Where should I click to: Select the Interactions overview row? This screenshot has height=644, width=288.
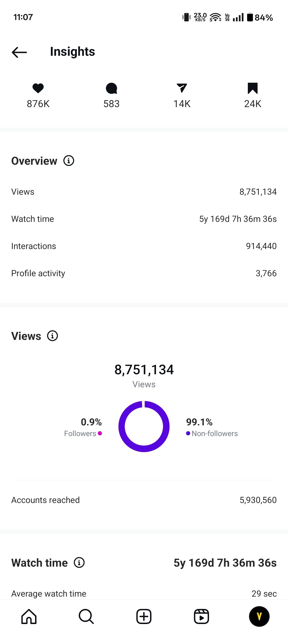click(x=144, y=246)
